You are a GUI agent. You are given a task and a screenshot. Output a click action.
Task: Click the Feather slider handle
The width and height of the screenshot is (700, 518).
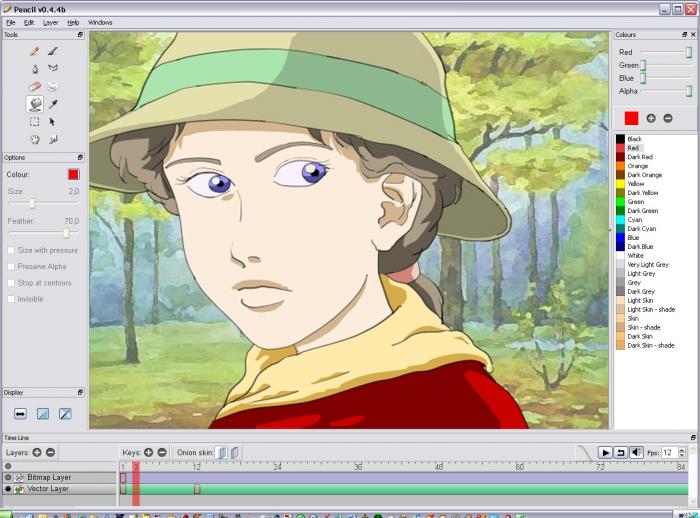coord(67,233)
